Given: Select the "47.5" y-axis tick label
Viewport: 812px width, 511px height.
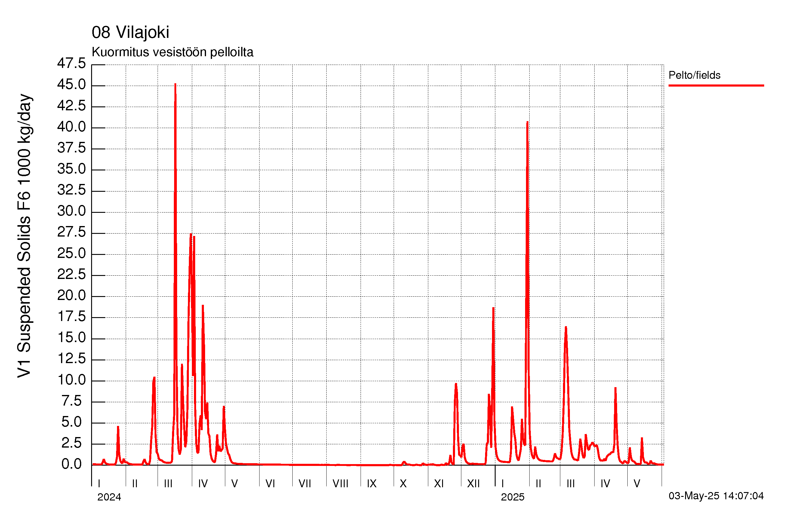Looking at the screenshot, I should tap(72, 63).
